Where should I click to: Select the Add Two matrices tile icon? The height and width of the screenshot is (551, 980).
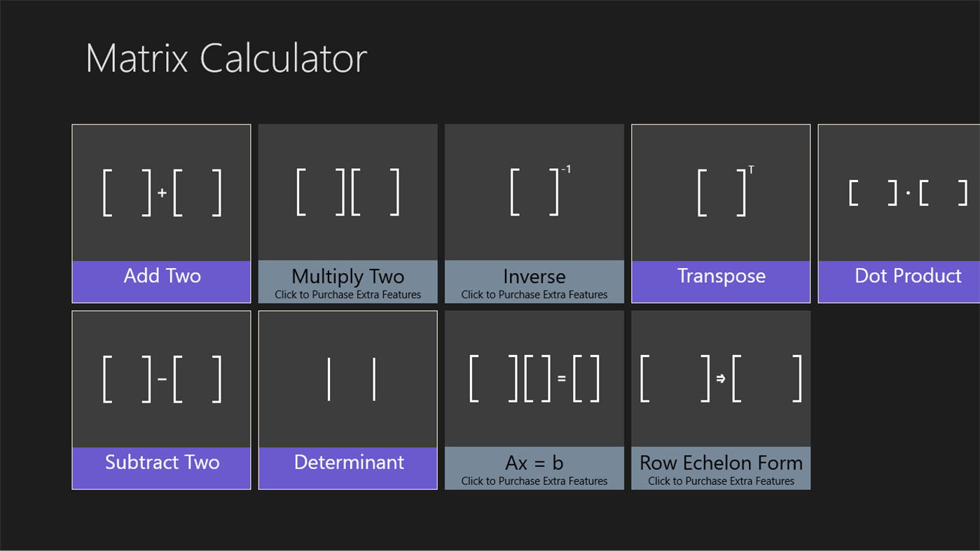(x=161, y=190)
